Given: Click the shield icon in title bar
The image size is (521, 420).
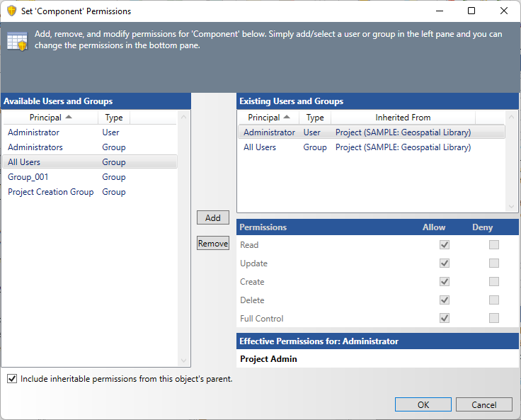Looking at the screenshot, I should coord(11,11).
